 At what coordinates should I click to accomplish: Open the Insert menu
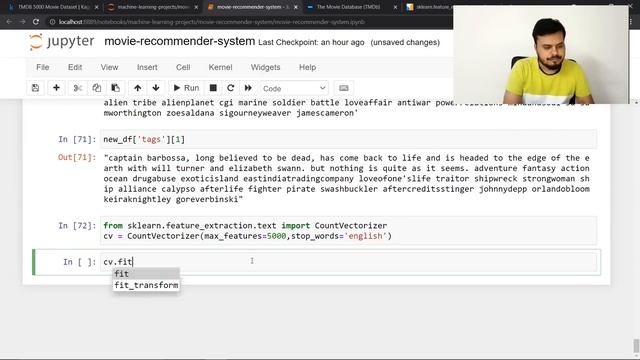click(x=147, y=67)
